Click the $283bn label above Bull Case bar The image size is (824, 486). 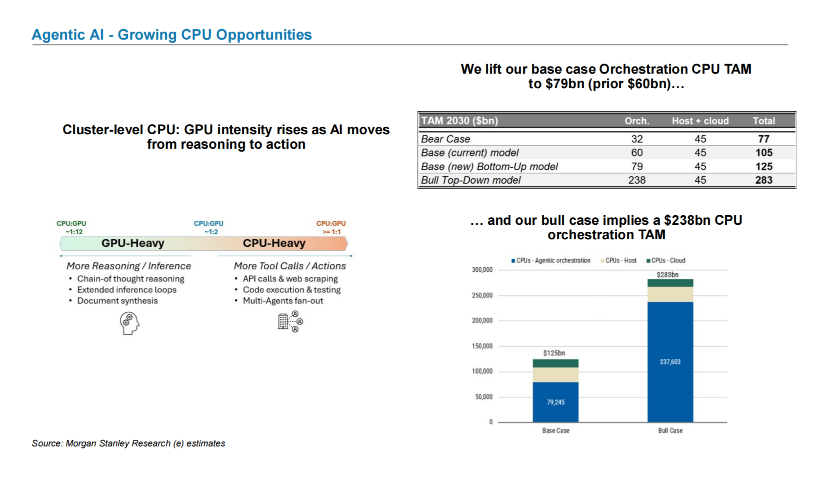(667, 275)
